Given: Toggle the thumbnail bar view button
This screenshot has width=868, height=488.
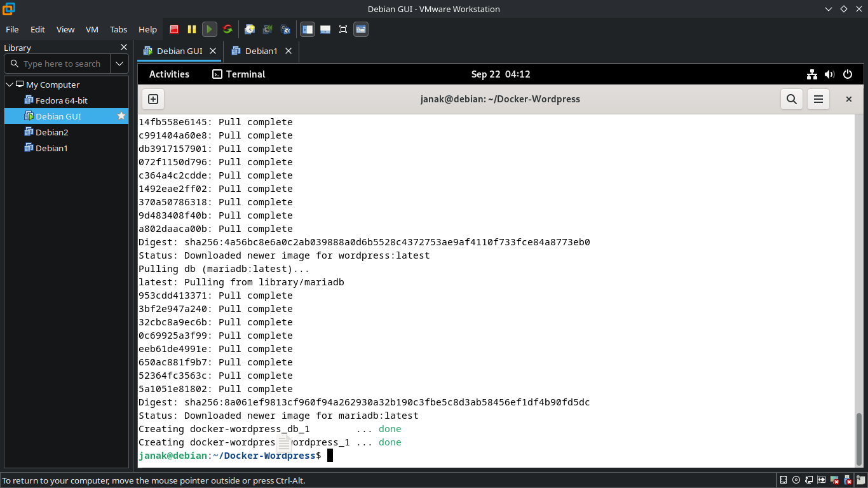Looking at the screenshot, I should point(325,29).
